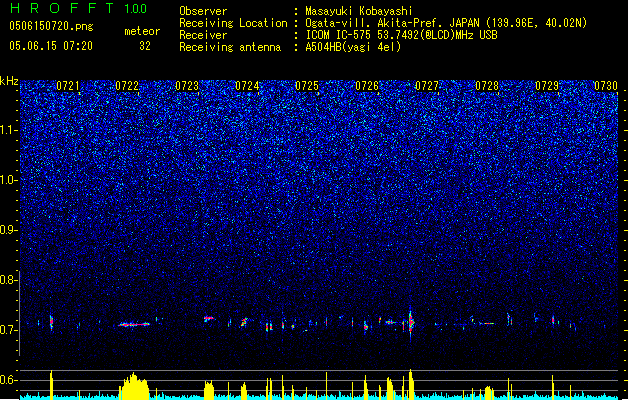
Task: Click the meteor label
Action: 142,31
